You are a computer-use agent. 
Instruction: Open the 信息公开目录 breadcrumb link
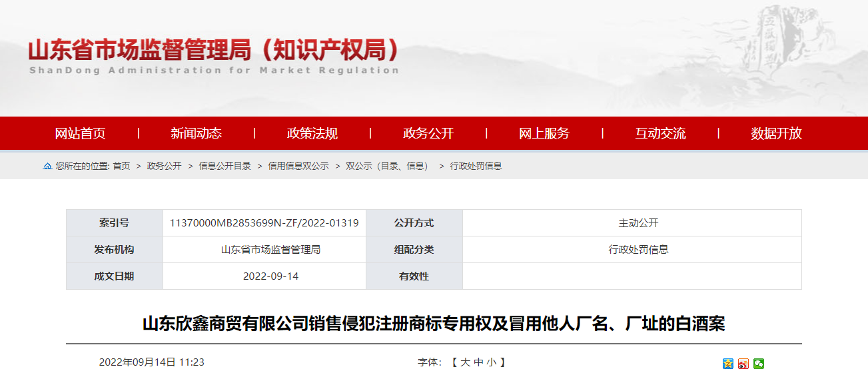coord(224,166)
